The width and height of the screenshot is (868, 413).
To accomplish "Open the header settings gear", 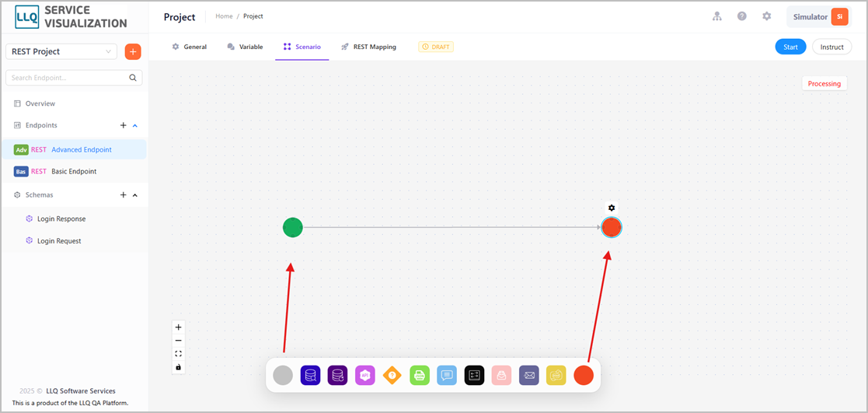I will 767,16.
